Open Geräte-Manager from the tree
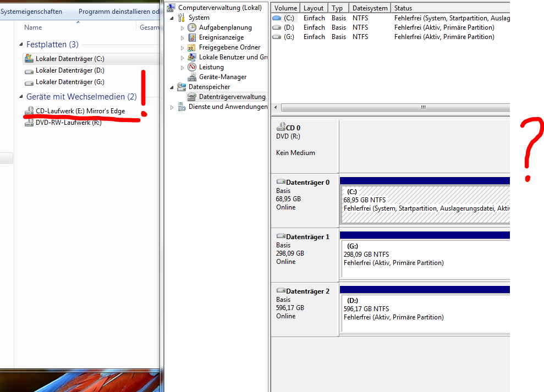The height and width of the screenshot is (392, 544). click(222, 77)
